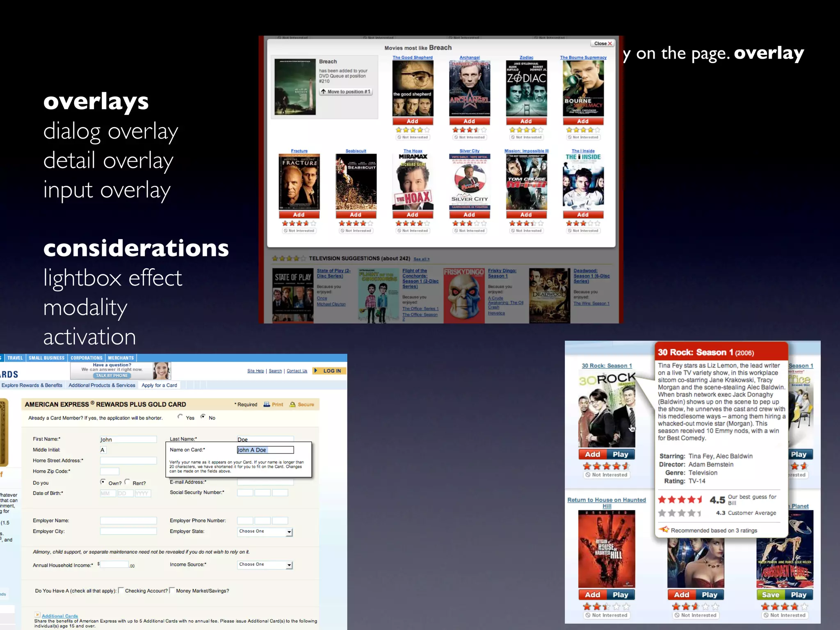Click TALK BY PHONE button
Screen dimensions: 840x630
point(112,376)
